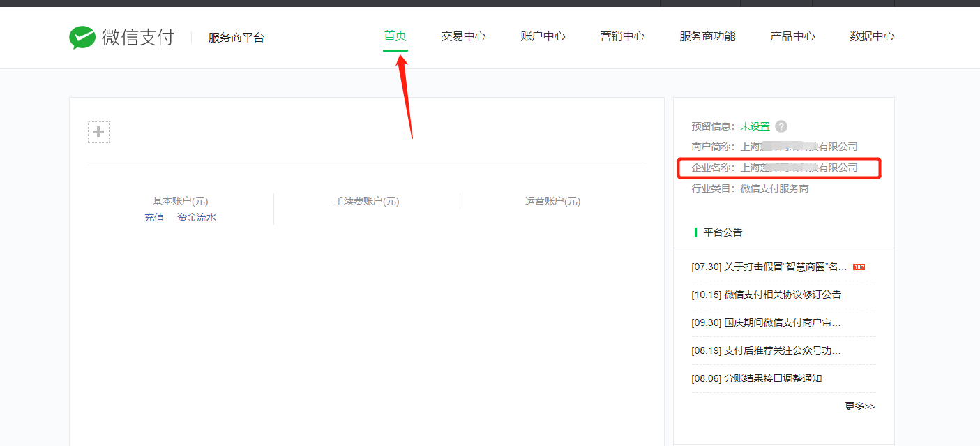Click 更多>> to see more announcements
980x446 pixels.
click(x=860, y=406)
